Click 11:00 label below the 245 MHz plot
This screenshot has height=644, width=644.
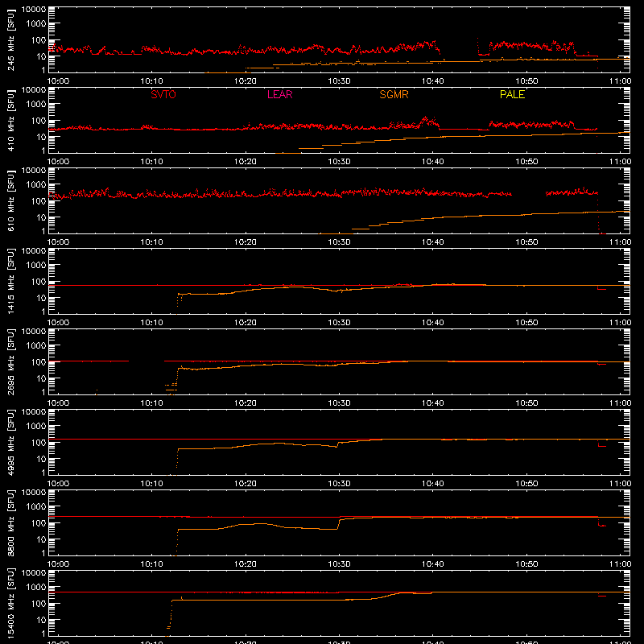[620, 81]
